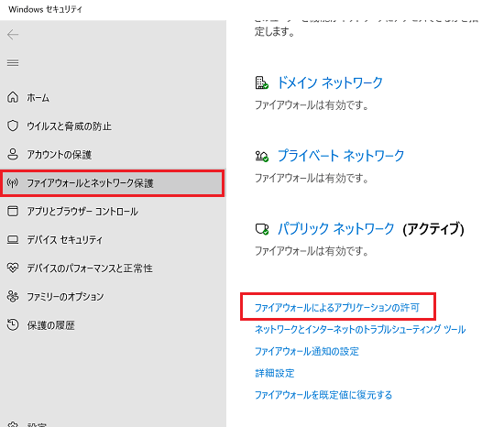Image resolution: width=504 pixels, height=427 pixels.
Task: Open アカウントの保護 section
Action: [60, 155]
